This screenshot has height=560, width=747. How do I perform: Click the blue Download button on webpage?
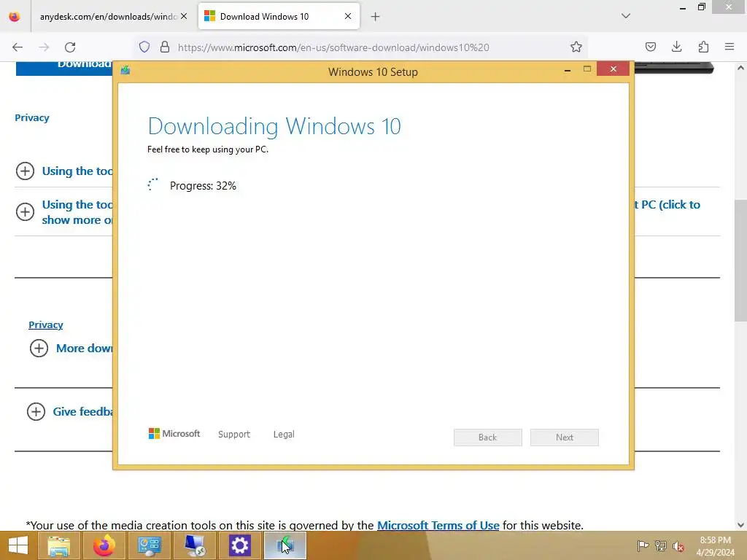click(64, 69)
